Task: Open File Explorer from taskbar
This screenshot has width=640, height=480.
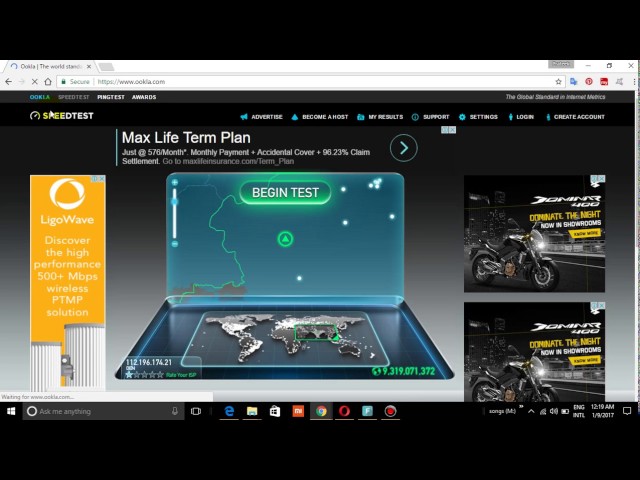Action: [x=252, y=411]
